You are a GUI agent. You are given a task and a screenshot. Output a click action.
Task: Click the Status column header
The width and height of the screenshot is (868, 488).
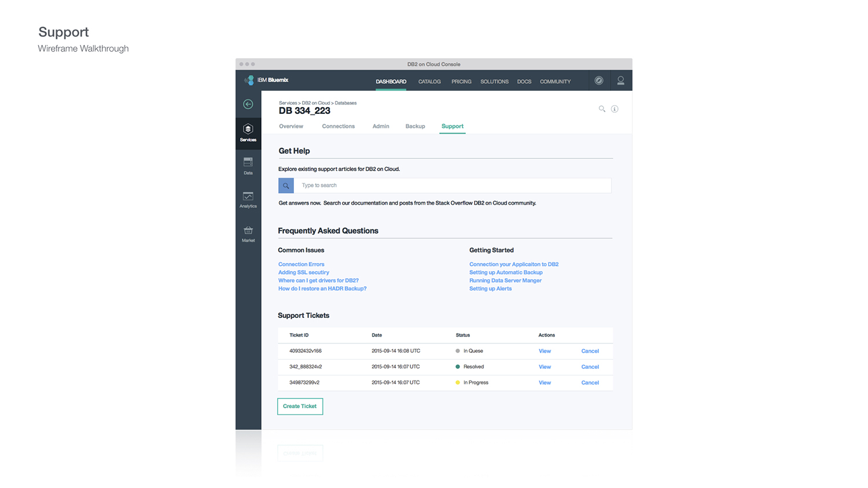point(463,335)
